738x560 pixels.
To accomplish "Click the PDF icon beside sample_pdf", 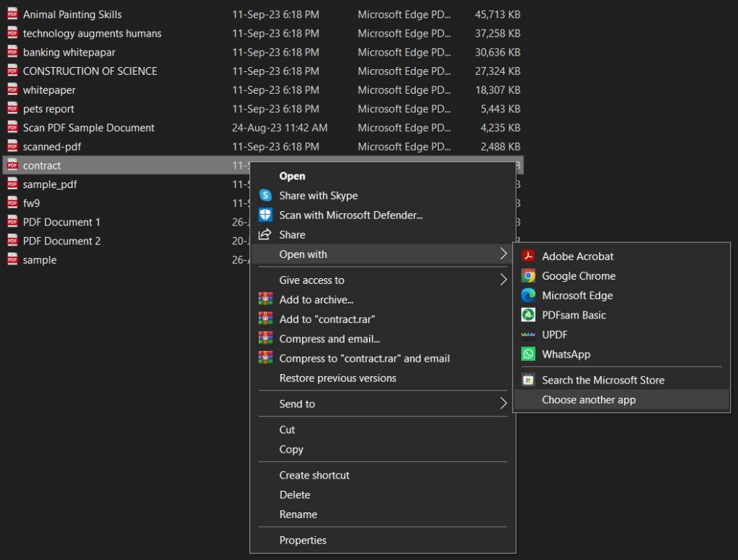I will coord(12,184).
